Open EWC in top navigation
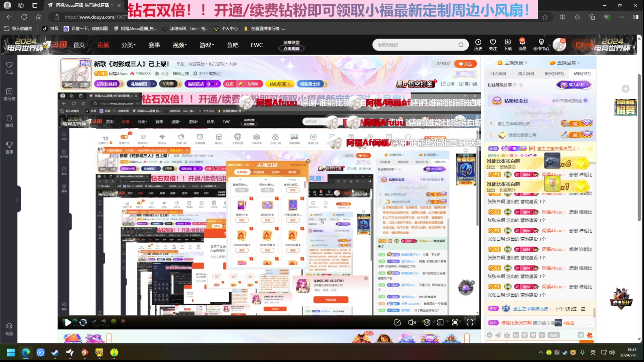The image size is (644, 362). pos(257,45)
